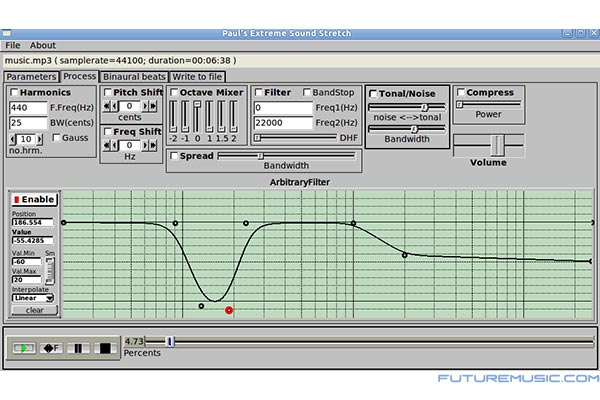This screenshot has width=600, height=400.
Task: Click the Freq1(Hz) input field
Action: click(283, 108)
